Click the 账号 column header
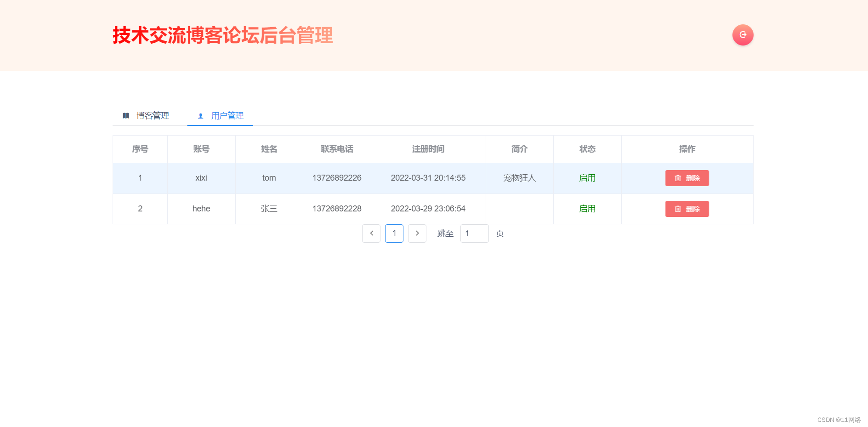Screen dimensions: 868x427 click(x=201, y=149)
